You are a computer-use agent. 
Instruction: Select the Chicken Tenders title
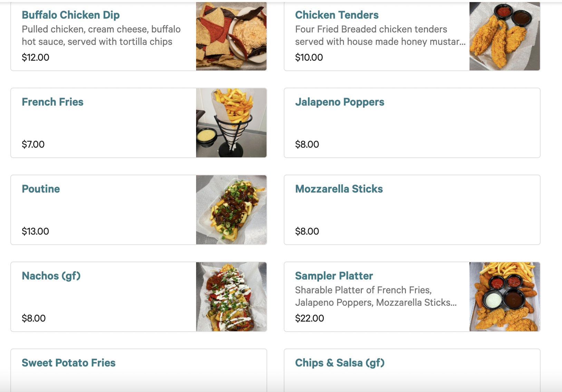tap(337, 15)
